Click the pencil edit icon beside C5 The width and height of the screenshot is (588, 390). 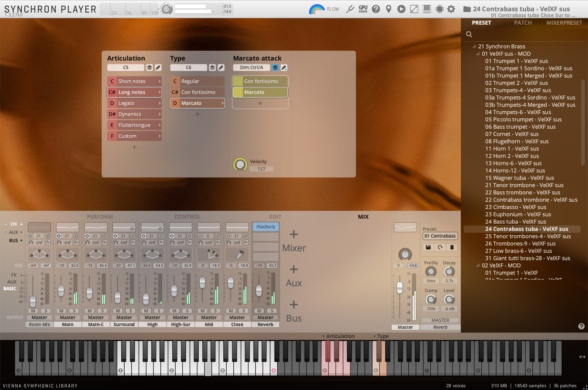(158, 68)
